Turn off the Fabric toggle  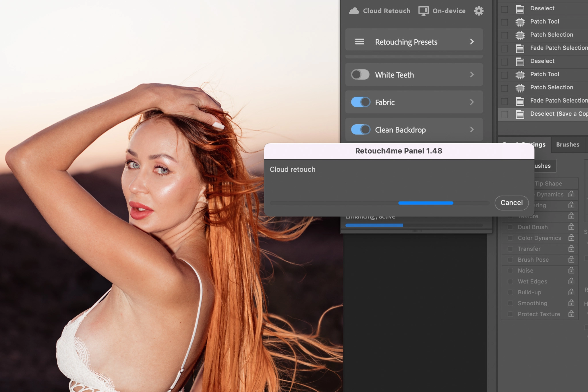(x=360, y=102)
